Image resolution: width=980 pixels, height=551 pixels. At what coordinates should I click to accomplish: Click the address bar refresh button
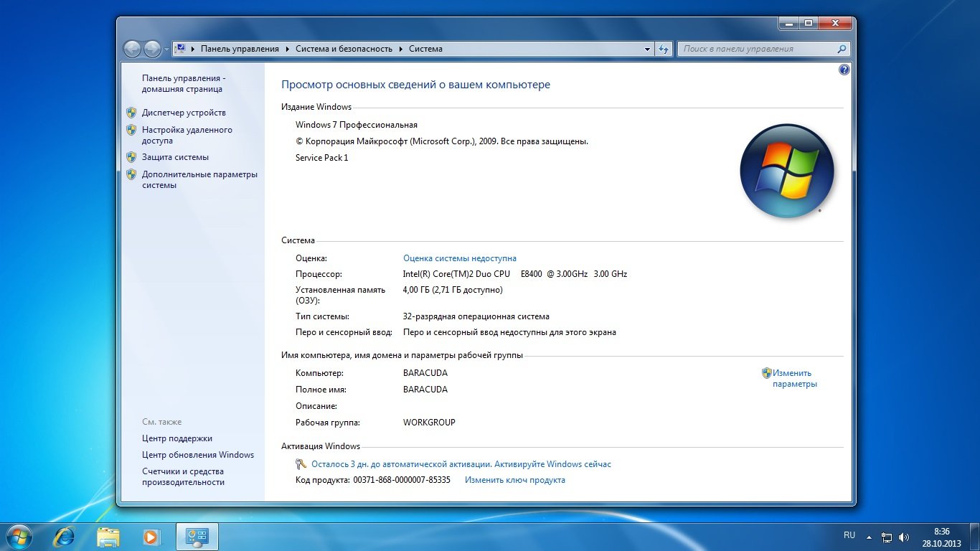(664, 49)
